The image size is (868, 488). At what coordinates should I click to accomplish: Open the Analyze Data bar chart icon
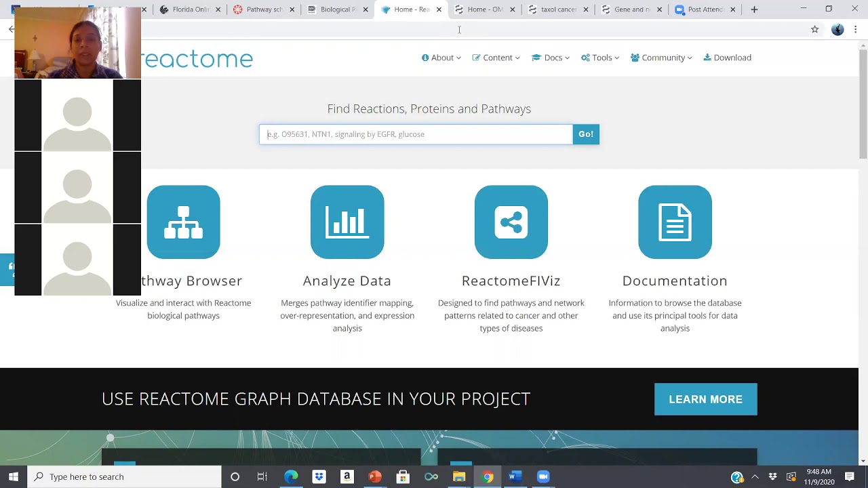(347, 222)
